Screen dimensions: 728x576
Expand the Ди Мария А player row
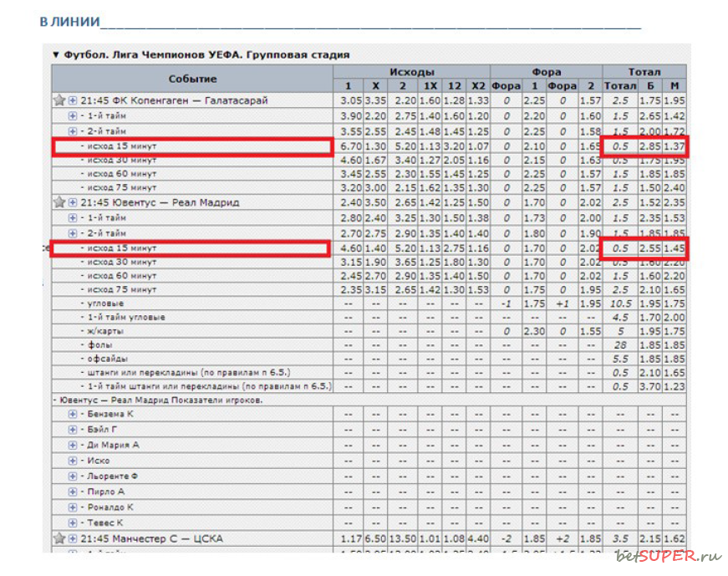(73, 445)
